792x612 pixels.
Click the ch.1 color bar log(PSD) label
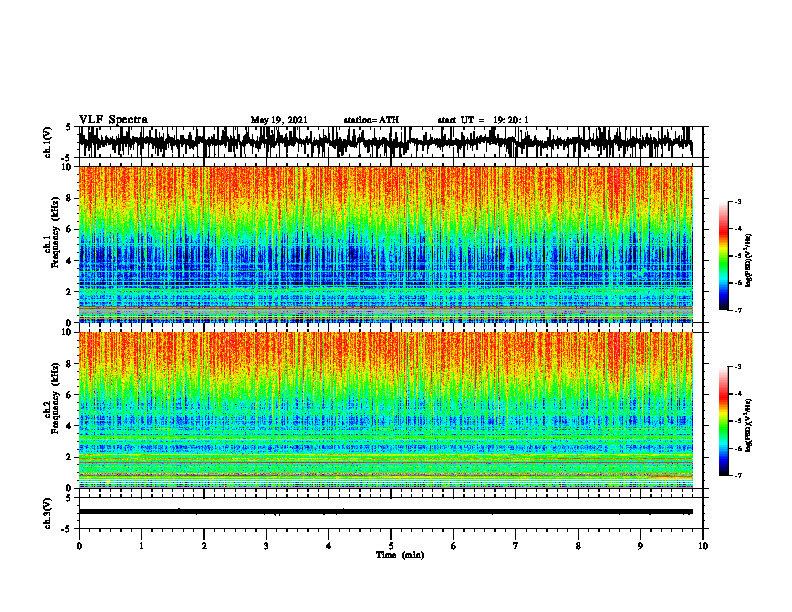(748, 261)
